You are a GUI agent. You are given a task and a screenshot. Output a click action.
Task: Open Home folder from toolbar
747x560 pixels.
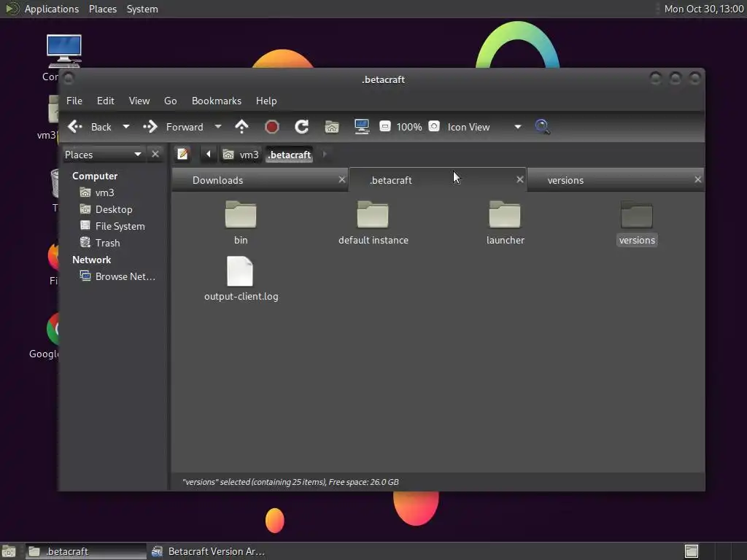[332, 127]
